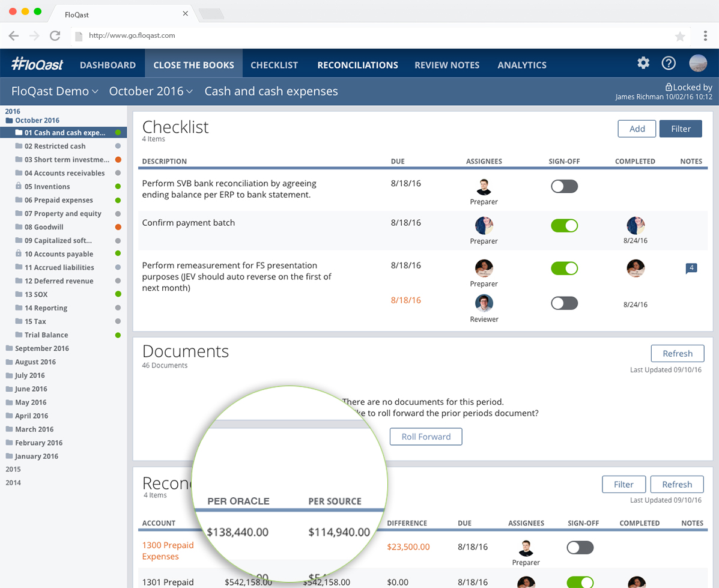Open the user profile avatar

coord(698,63)
